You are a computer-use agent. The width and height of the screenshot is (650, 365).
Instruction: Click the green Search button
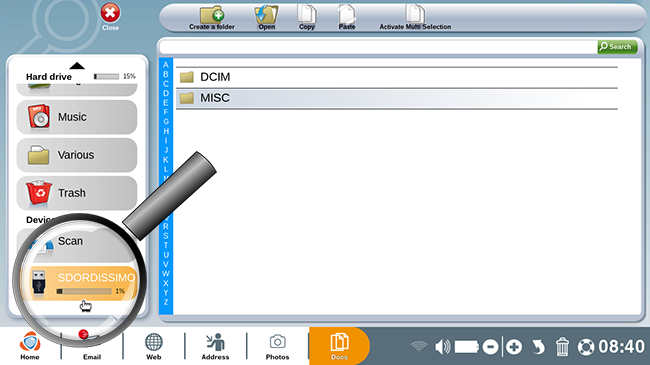tap(617, 47)
